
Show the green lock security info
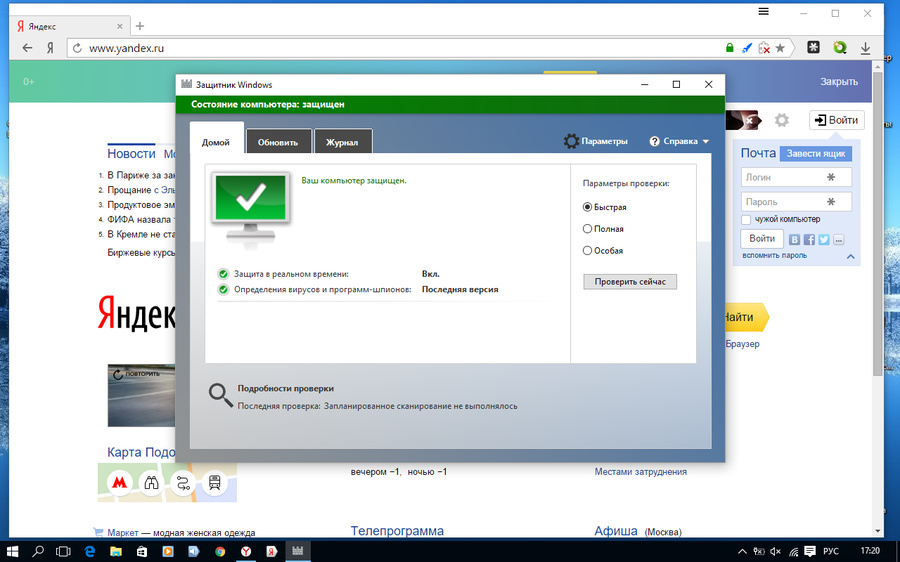[x=730, y=48]
